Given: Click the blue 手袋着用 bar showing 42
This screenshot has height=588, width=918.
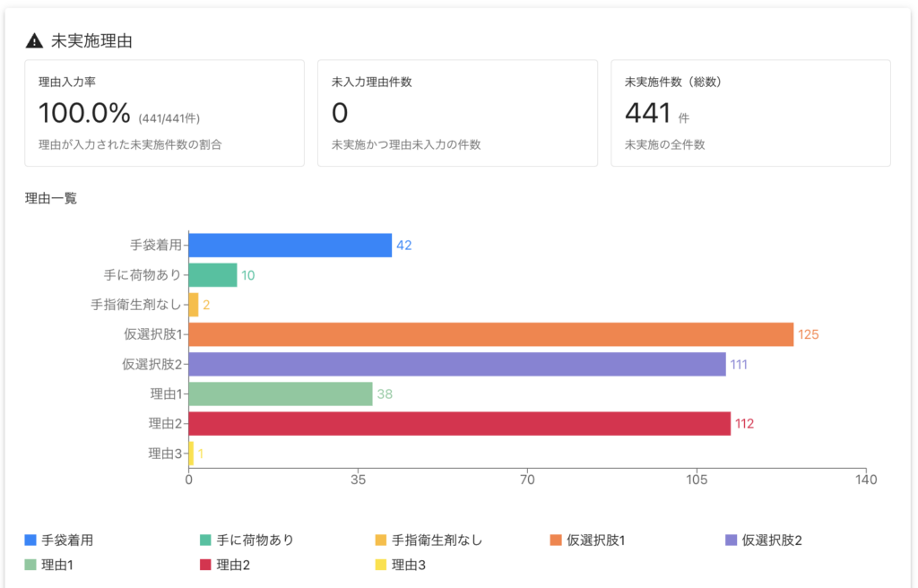Looking at the screenshot, I should click(x=290, y=245).
